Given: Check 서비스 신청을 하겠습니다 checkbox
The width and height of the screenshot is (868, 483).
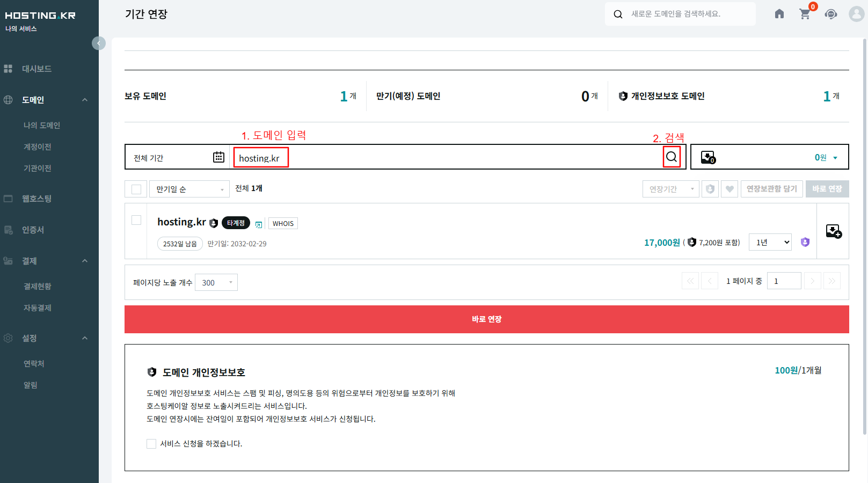Looking at the screenshot, I should 151,444.
